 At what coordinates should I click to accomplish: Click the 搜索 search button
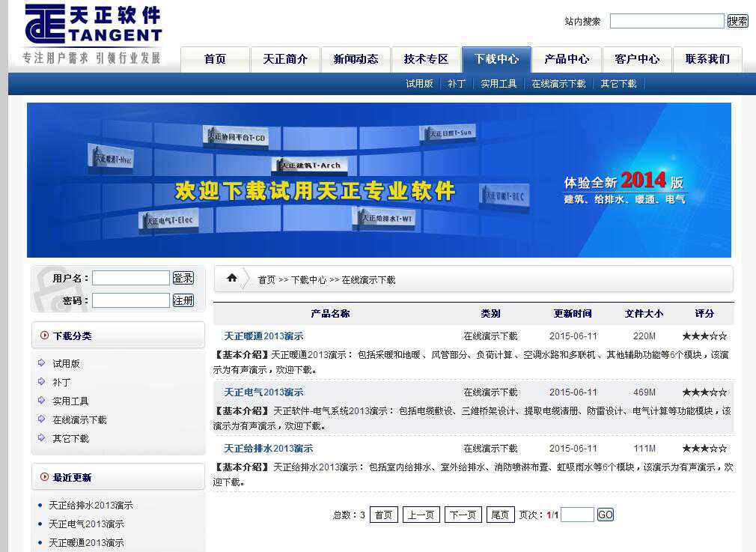click(738, 21)
